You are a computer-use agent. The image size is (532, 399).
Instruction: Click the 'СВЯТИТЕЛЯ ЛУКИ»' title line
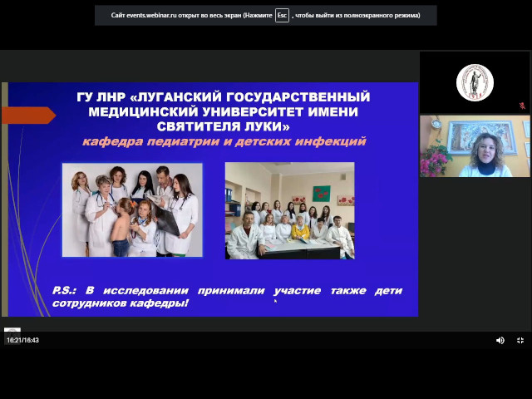coord(224,126)
